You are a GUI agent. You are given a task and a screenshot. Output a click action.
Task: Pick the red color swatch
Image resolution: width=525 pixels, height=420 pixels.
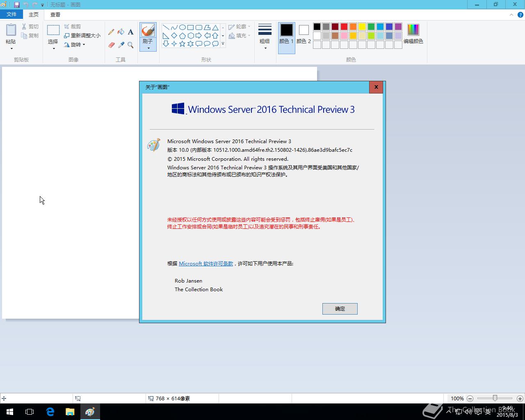(344, 27)
